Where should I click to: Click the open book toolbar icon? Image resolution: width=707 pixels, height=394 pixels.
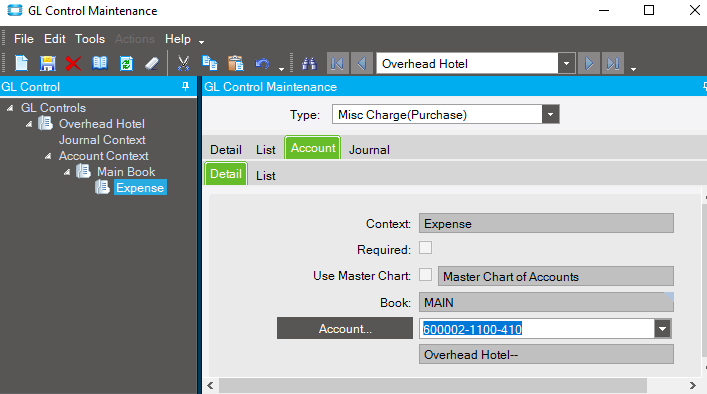click(100, 63)
